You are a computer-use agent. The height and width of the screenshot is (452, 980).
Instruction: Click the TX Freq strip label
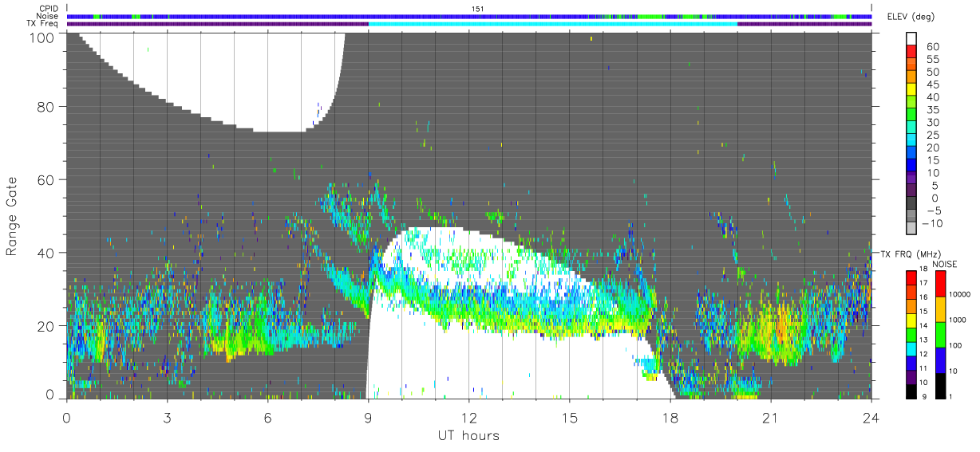42,24
